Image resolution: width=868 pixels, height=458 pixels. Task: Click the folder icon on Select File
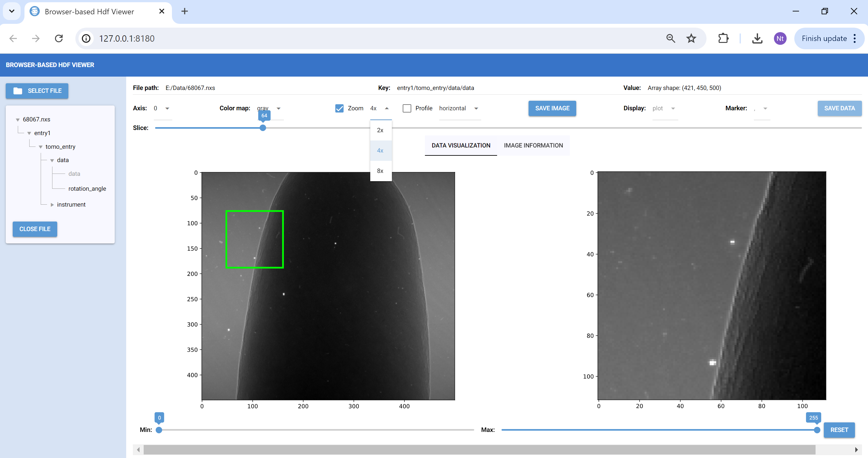click(x=17, y=91)
